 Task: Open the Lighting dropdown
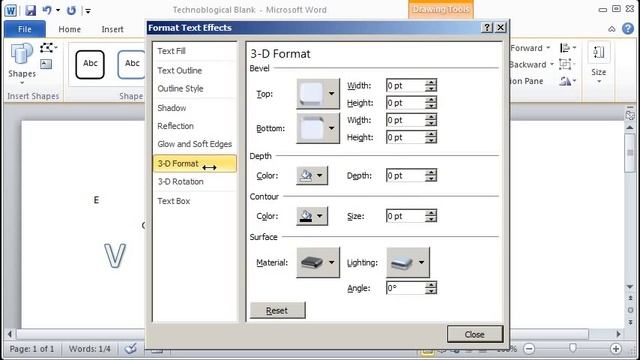(x=408, y=262)
